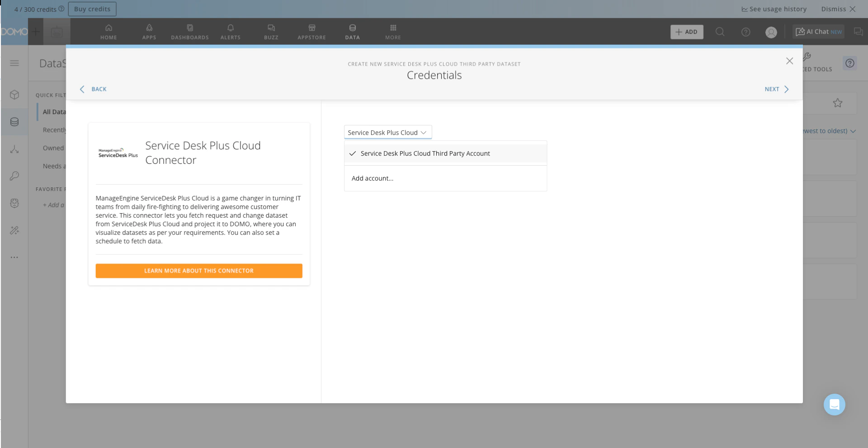
Task: Click the Add button in header
Action: click(x=687, y=32)
